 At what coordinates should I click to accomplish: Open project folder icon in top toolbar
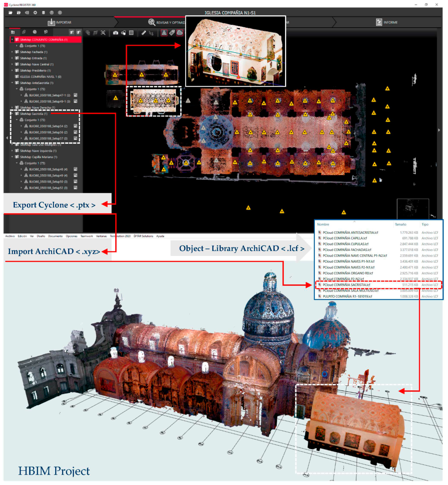coord(10,13)
